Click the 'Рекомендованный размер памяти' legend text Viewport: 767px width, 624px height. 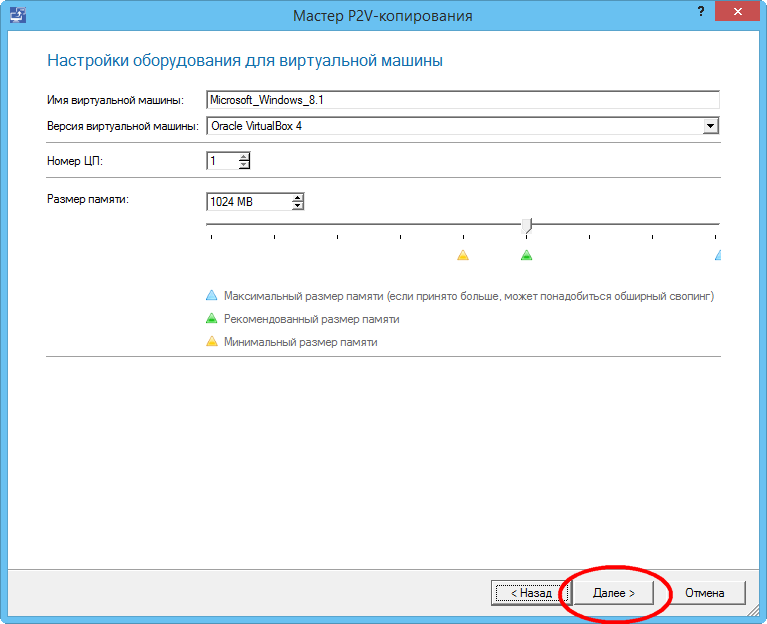click(312, 319)
